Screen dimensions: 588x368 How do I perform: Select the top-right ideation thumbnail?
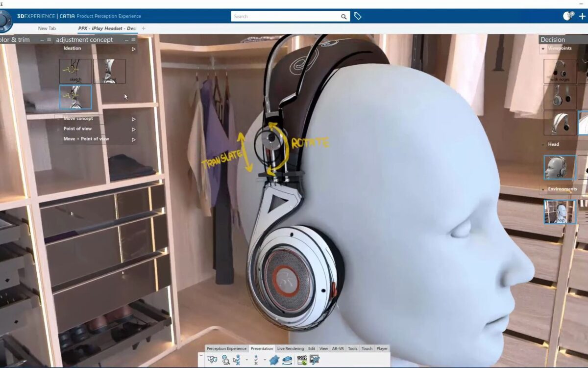click(109, 71)
